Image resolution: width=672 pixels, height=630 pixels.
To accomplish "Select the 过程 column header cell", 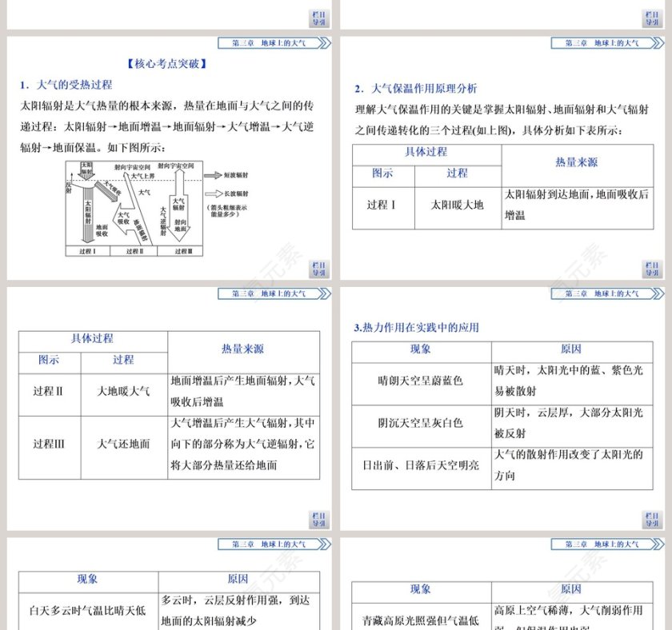I will pyautogui.click(x=458, y=173).
